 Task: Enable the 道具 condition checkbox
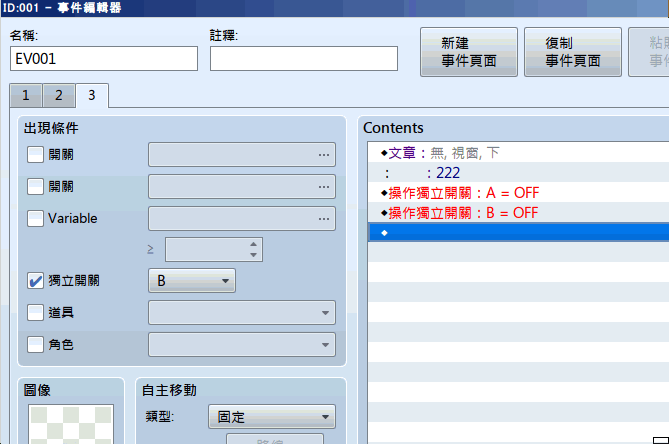click(35, 313)
